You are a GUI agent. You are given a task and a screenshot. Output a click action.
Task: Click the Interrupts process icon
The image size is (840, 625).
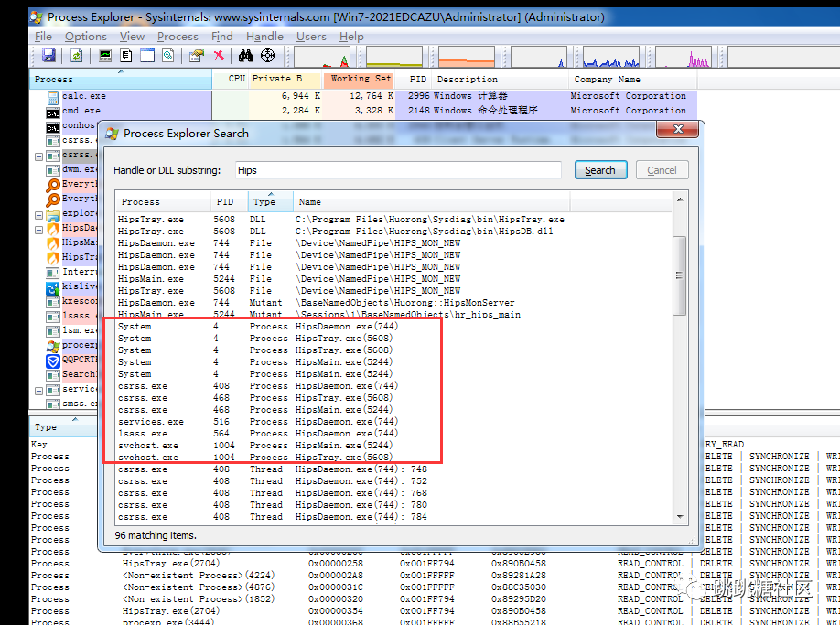[53, 273]
